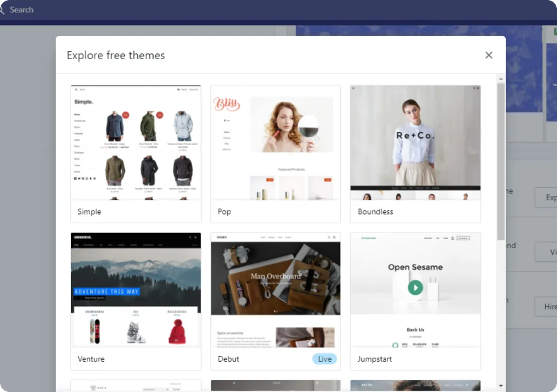Close the Explore free themes dialog
The width and height of the screenshot is (557, 392).
489,55
